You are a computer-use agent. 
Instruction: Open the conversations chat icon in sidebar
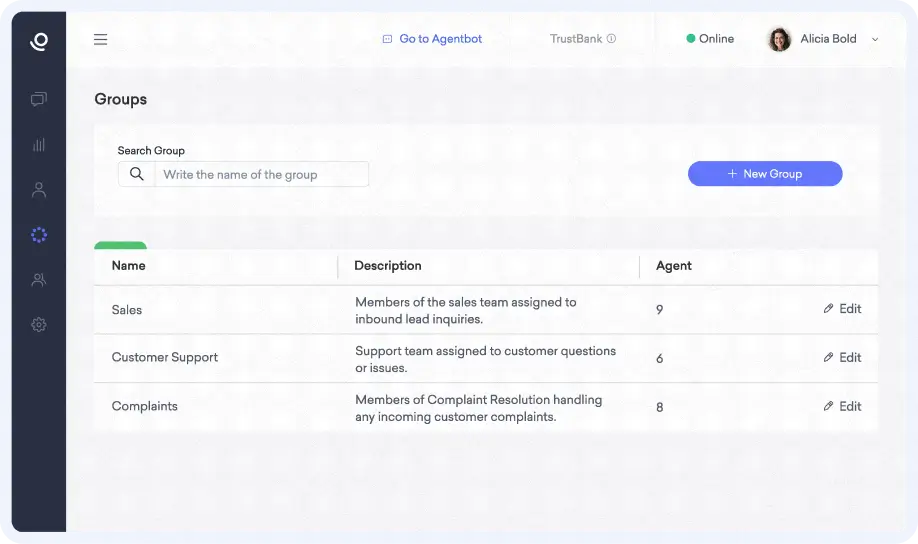[x=39, y=99]
